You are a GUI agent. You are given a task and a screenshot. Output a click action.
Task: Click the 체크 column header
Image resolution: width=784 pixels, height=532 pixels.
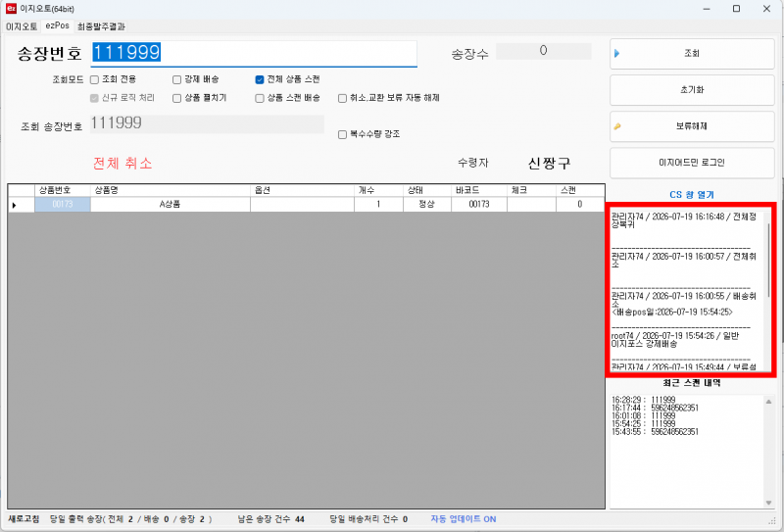(531, 190)
